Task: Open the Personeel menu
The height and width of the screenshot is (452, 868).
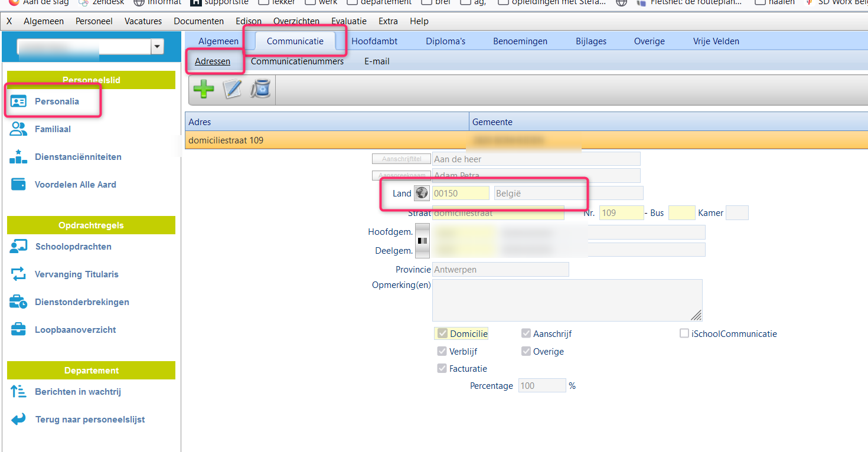Action: coord(94,21)
